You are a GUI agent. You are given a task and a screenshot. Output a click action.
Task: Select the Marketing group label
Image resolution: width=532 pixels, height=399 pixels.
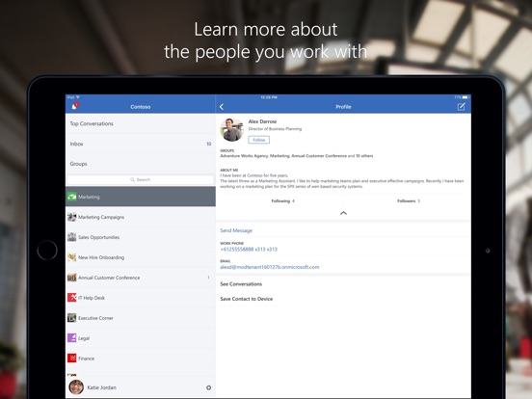coord(89,197)
